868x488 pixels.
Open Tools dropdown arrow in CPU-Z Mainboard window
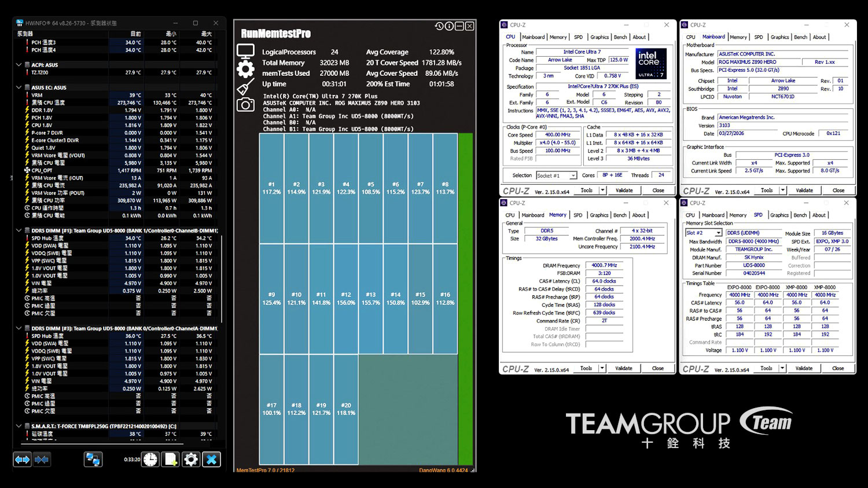(x=783, y=190)
